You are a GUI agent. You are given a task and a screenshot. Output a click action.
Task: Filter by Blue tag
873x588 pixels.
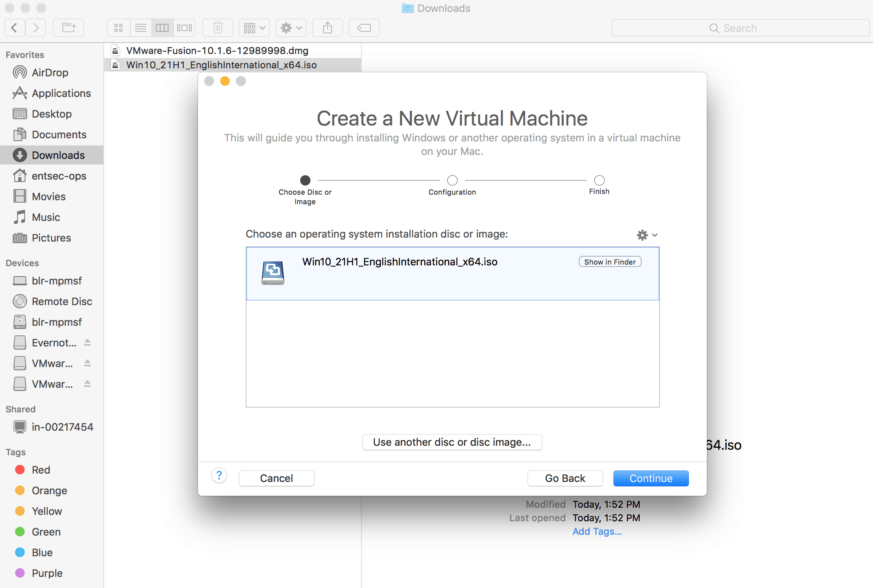click(52, 553)
